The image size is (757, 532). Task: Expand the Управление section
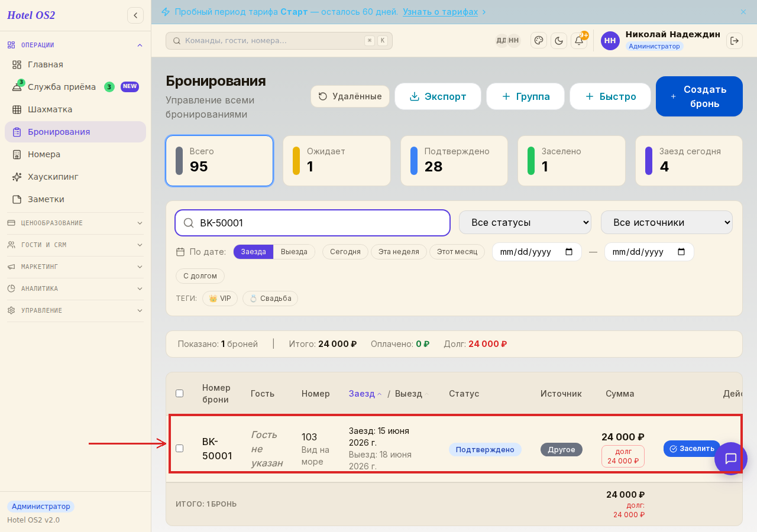tap(75, 310)
